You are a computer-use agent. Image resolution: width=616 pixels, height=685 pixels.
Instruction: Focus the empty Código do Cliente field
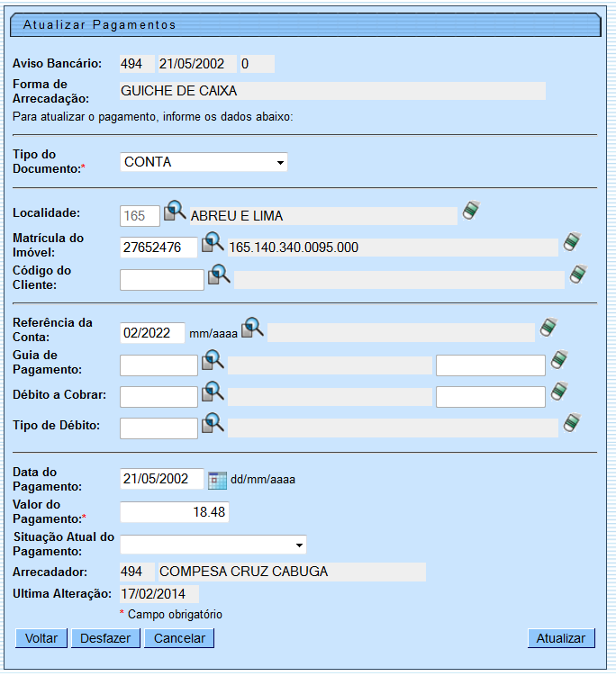[x=162, y=280]
